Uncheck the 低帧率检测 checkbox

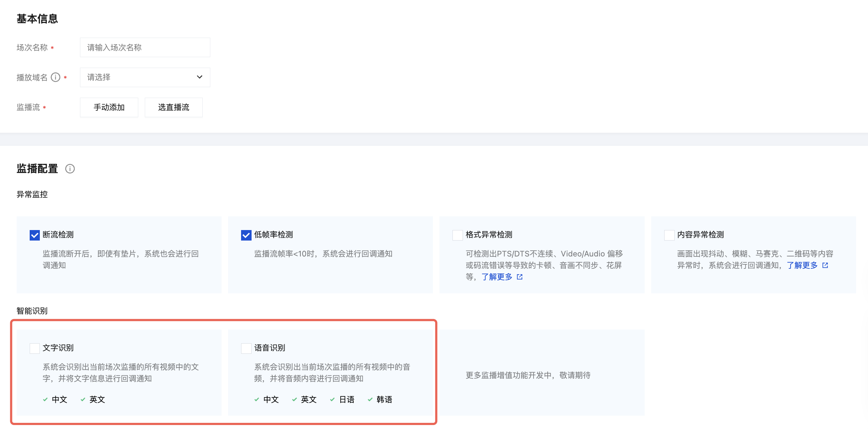pyautogui.click(x=246, y=235)
